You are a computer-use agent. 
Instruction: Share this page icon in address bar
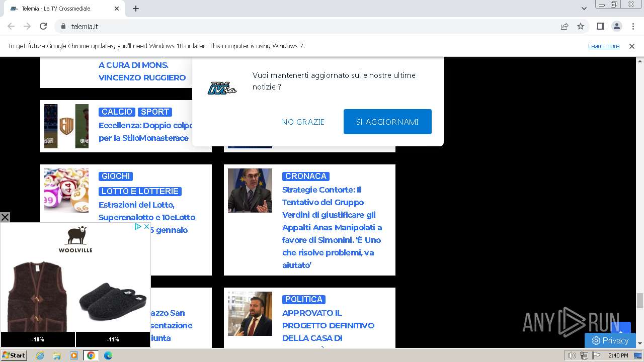[x=565, y=26]
